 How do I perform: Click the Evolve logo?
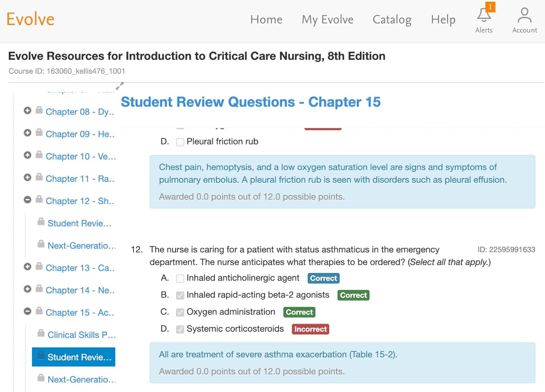[31, 19]
